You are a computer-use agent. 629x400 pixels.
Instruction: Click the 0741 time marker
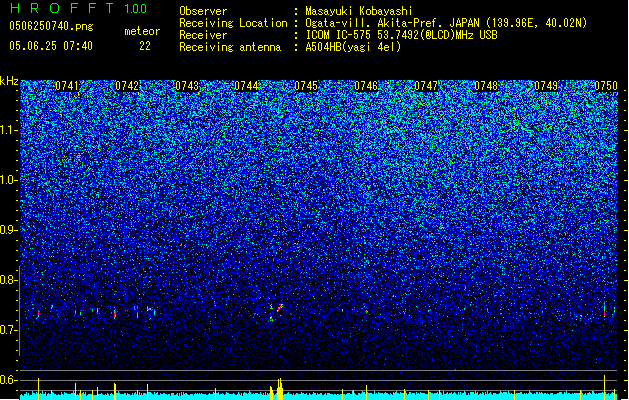(x=67, y=86)
